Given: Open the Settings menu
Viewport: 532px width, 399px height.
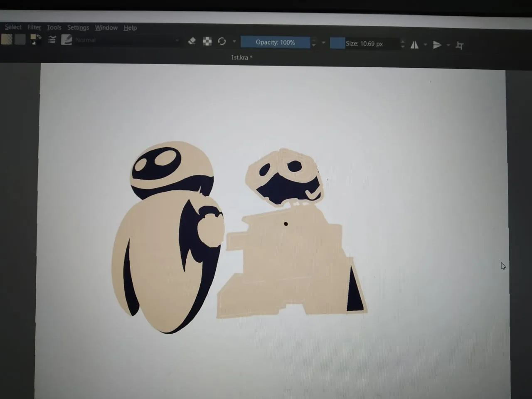Looking at the screenshot, I should tap(78, 27).
